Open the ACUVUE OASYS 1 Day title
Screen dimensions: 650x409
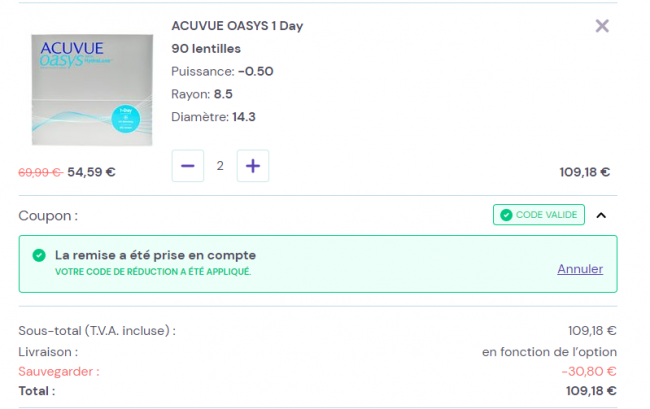237,26
